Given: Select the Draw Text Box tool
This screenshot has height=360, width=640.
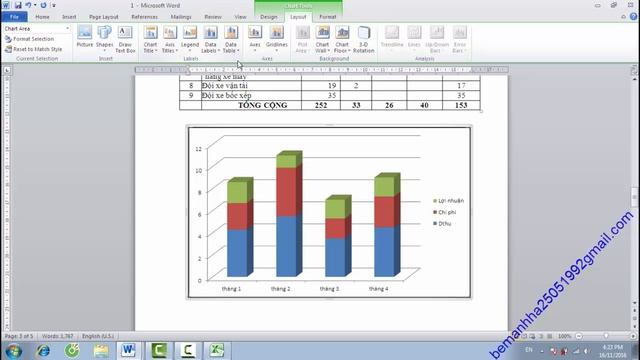Looking at the screenshot, I should pyautogui.click(x=125, y=39).
